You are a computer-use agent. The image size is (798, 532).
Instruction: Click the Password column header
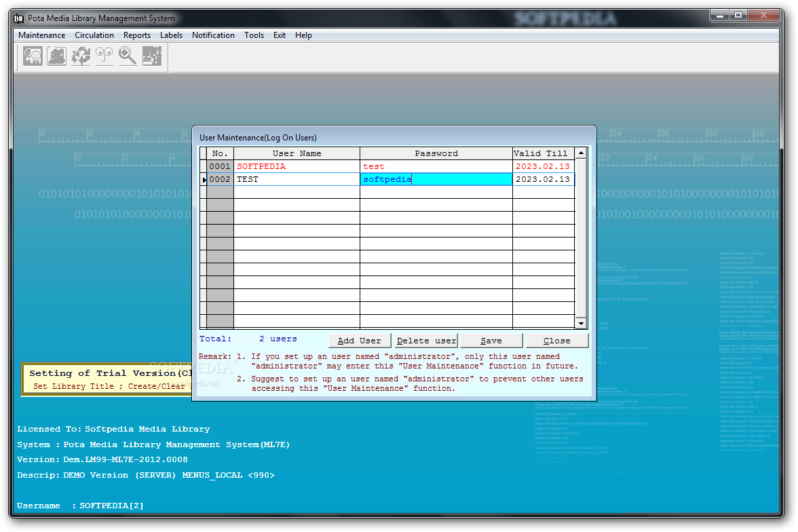(x=436, y=153)
